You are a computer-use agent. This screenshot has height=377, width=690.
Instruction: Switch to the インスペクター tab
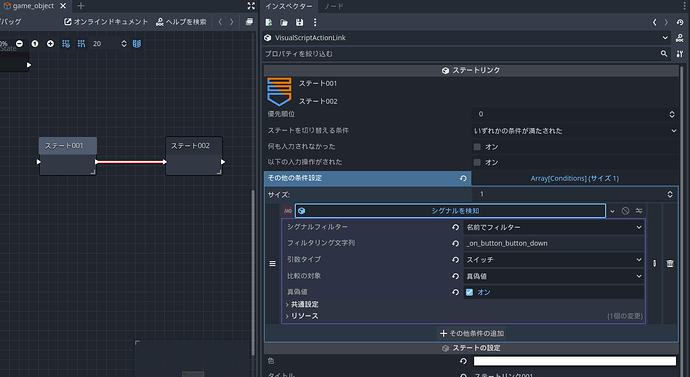[x=289, y=6]
